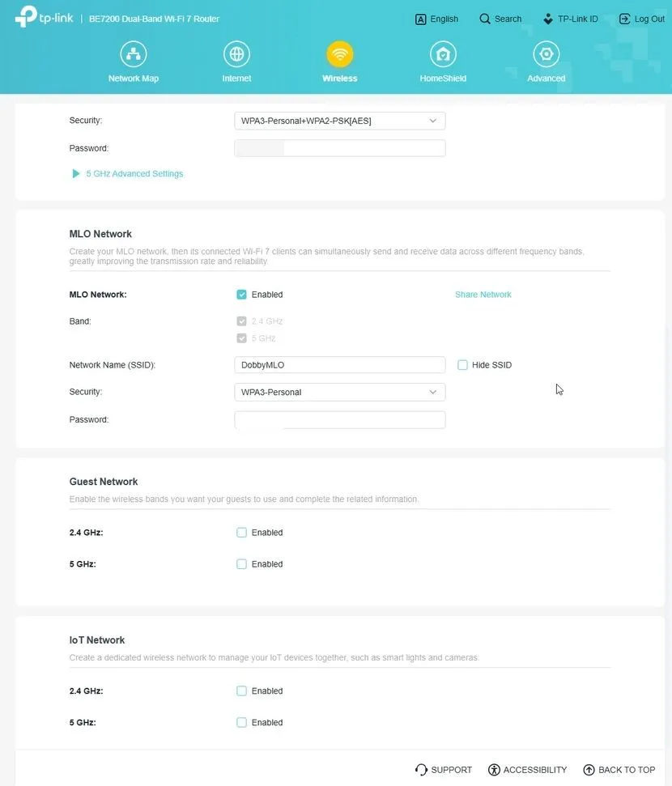This screenshot has width=672, height=786.
Task: Change the English language selector
Action: tap(436, 19)
